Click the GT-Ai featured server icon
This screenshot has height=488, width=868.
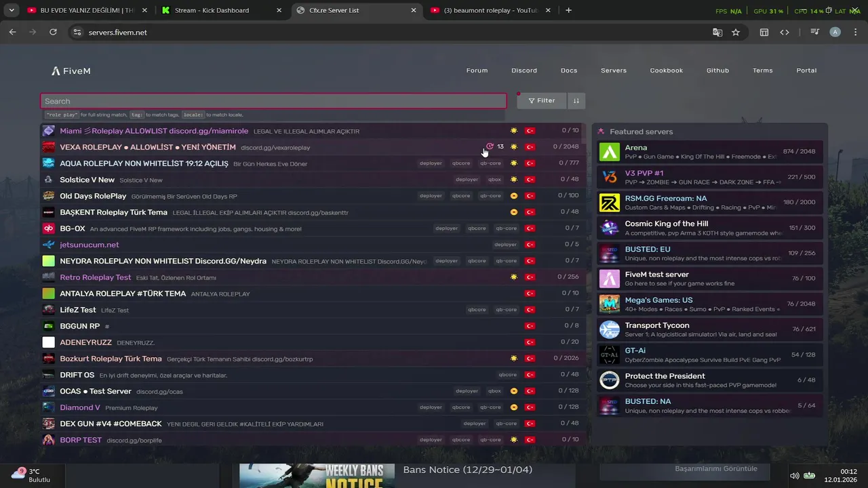click(x=610, y=354)
